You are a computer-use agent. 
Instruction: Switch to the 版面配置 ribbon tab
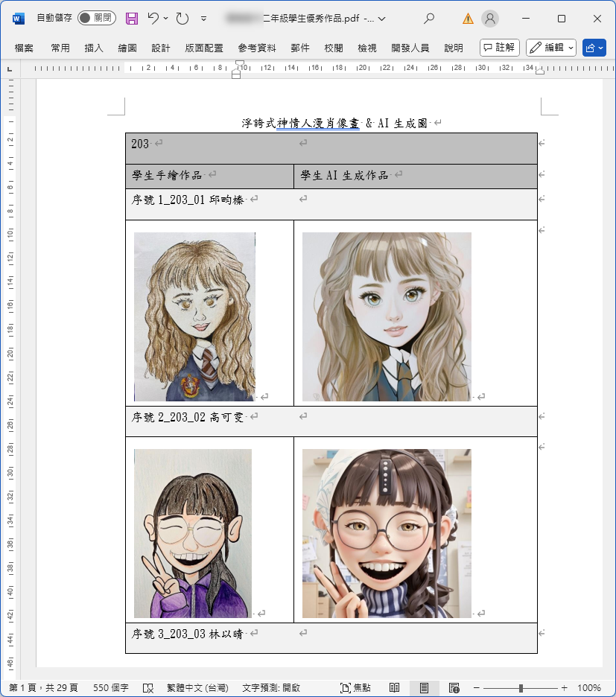click(204, 48)
